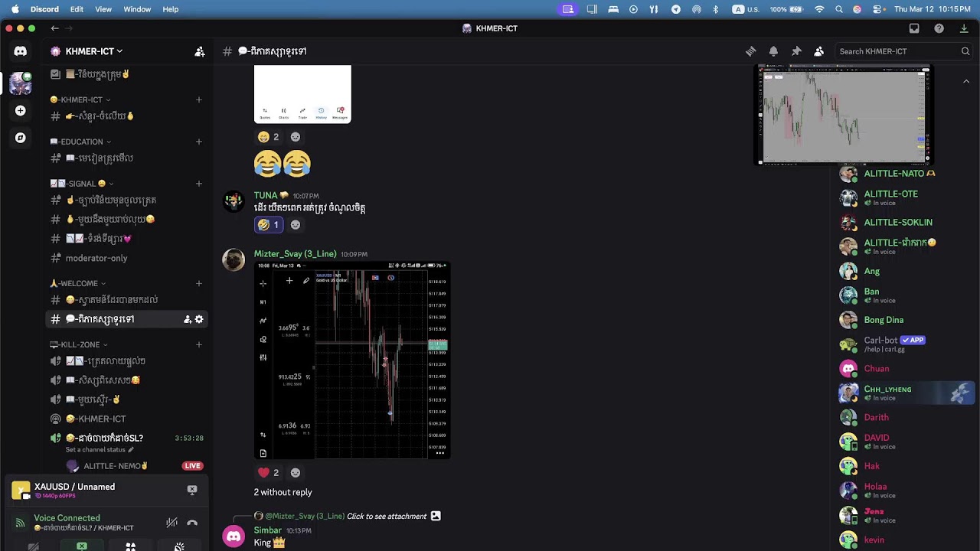Toggle the laughing reaction on TUNA's message
This screenshot has width=980, height=551.
click(x=269, y=225)
